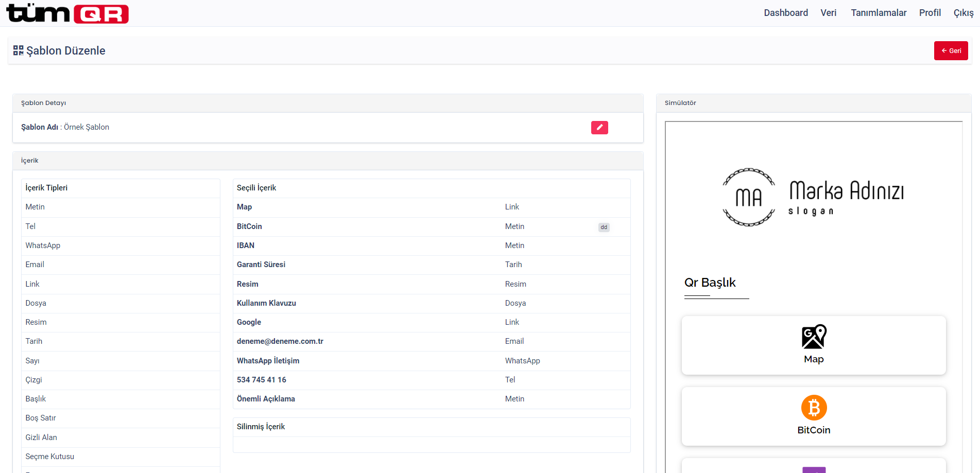Select Başlık content type

(121, 399)
